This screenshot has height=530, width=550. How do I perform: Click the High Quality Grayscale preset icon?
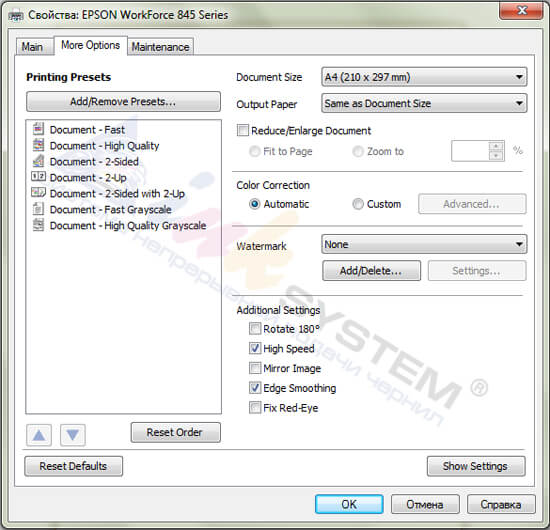coord(38,225)
